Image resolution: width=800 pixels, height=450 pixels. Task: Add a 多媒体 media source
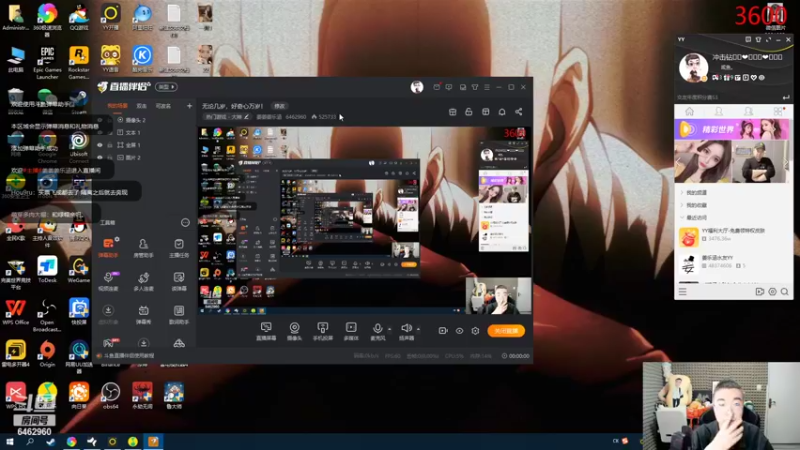click(351, 331)
